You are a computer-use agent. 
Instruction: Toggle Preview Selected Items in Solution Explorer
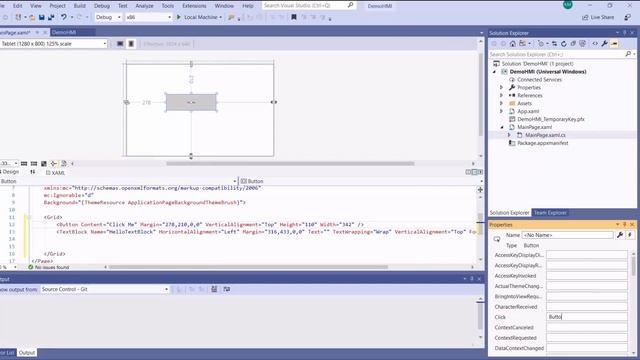614,44
